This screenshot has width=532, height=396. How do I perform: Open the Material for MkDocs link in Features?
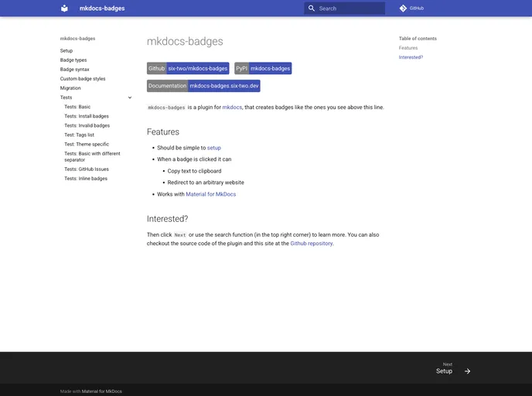210,194
